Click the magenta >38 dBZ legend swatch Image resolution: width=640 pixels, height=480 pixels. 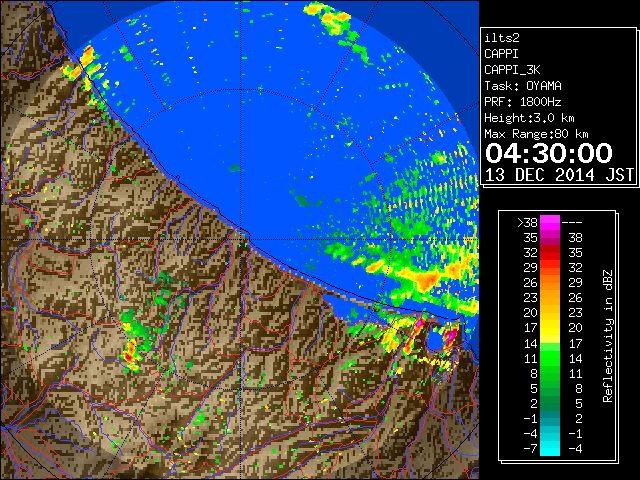click(550, 222)
